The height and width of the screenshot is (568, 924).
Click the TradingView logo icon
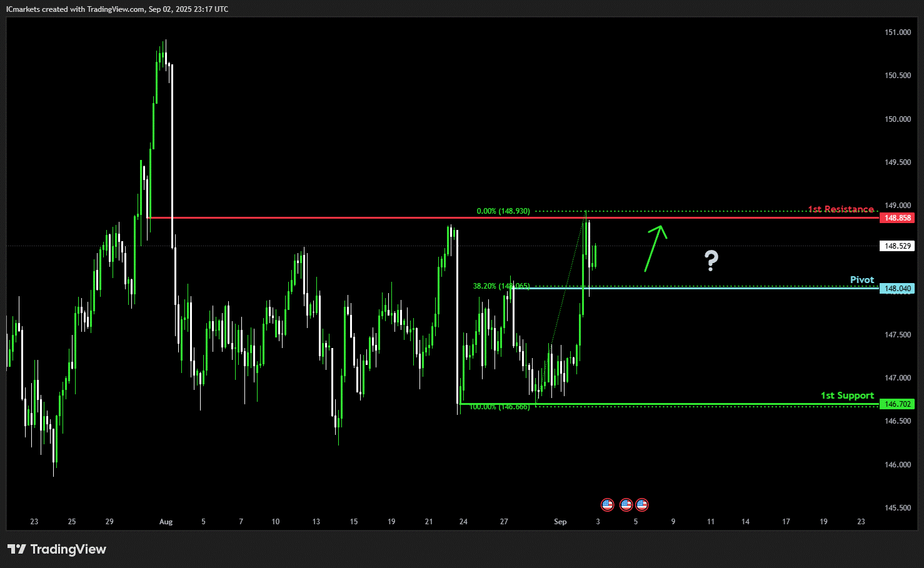click(x=17, y=549)
